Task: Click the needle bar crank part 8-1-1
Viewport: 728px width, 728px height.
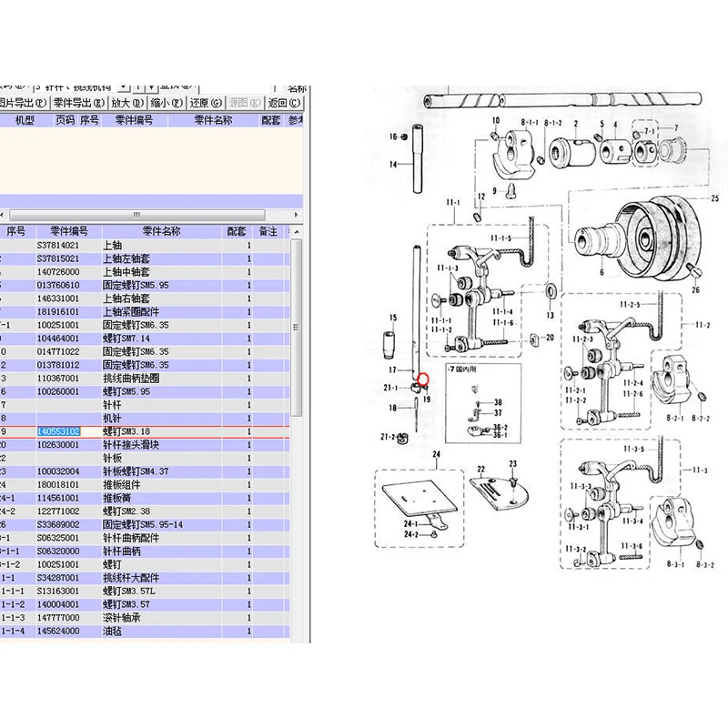Action: (x=514, y=155)
